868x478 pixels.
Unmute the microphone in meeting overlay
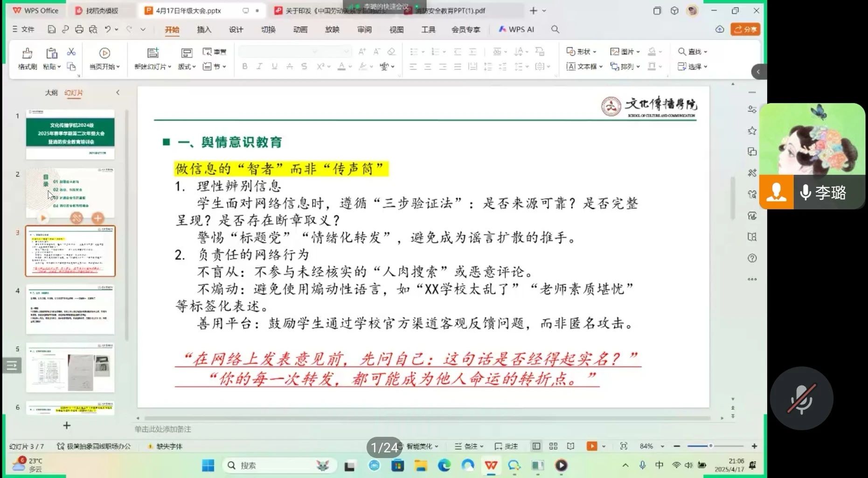click(x=801, y=399)
